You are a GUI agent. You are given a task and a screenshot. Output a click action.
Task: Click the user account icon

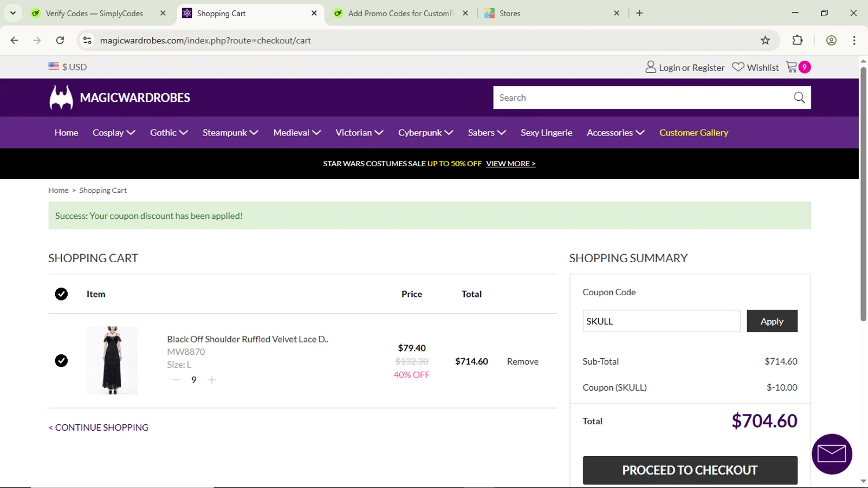click(650, 67)
